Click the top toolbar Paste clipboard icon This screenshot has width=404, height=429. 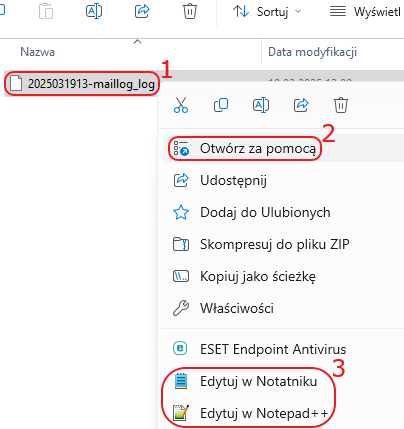(x=46, y=12)
